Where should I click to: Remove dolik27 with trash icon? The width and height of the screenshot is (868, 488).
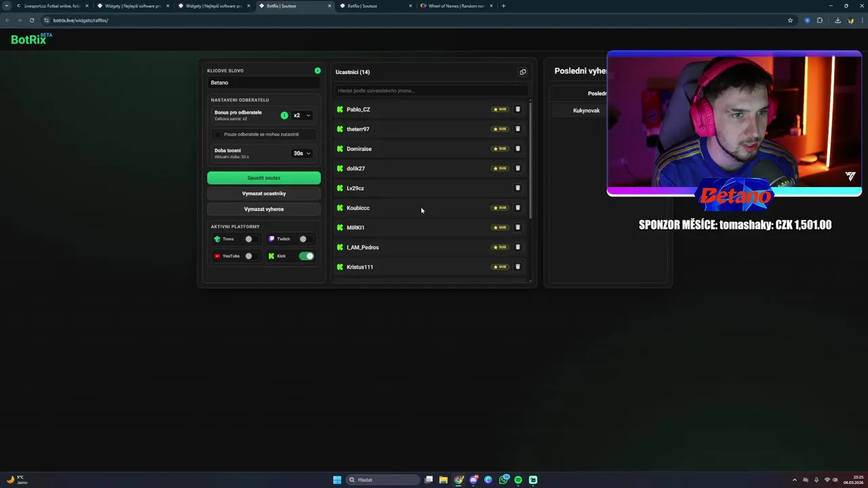(517, 168)
